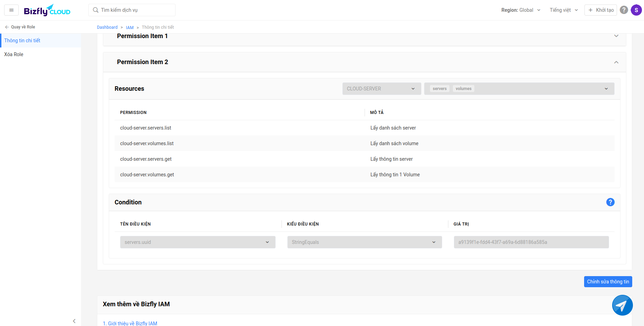The height and width of the screenshot is (326, 644).
Task: Select Xóa Role in the sidebar
Action: [x=14, y=54]
